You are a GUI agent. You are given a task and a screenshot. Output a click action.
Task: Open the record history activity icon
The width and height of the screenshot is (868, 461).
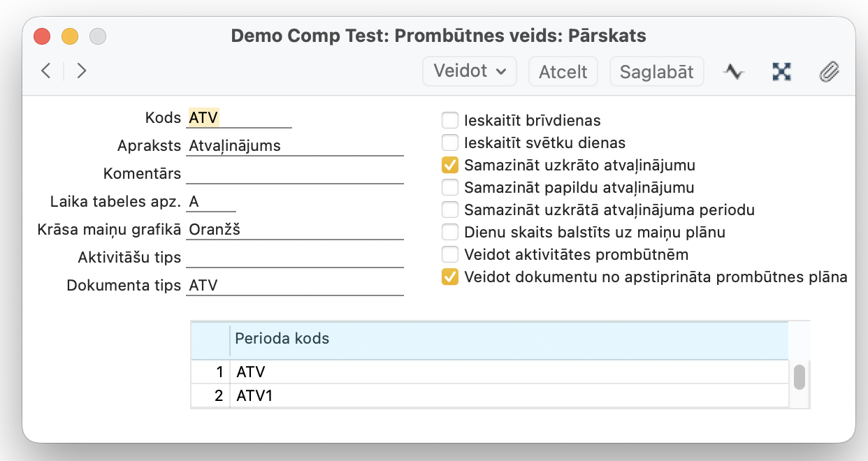click(x=733, y=71)
